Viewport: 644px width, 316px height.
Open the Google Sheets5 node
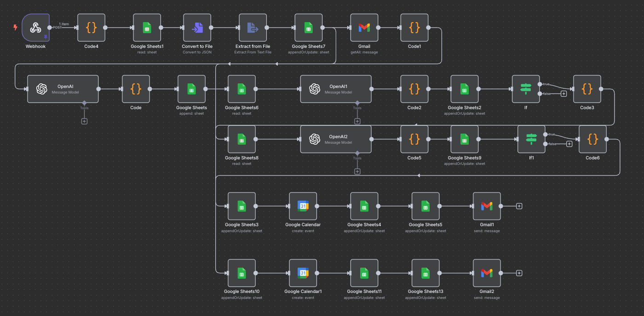pos(425,206)
